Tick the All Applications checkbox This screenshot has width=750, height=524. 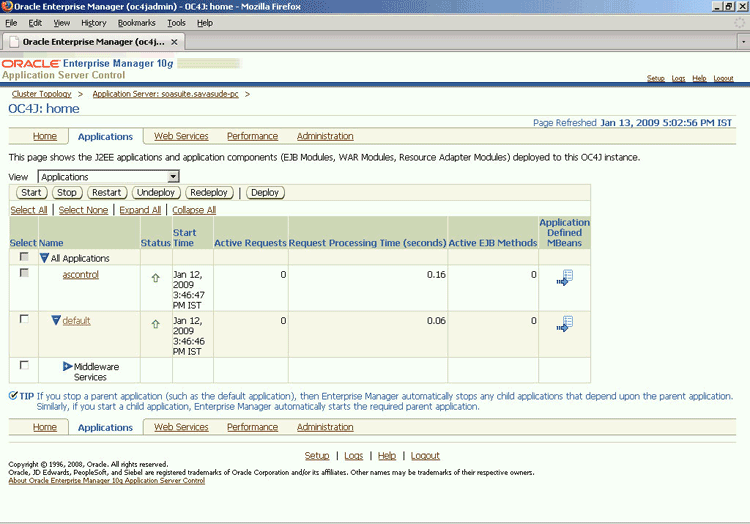click(x=24, y=257)
